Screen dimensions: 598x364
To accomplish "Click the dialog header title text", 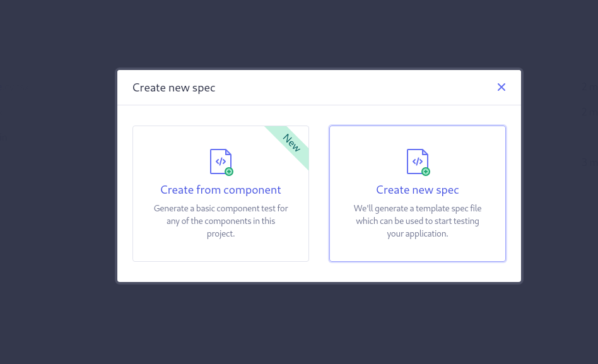I will click(174, 88).
